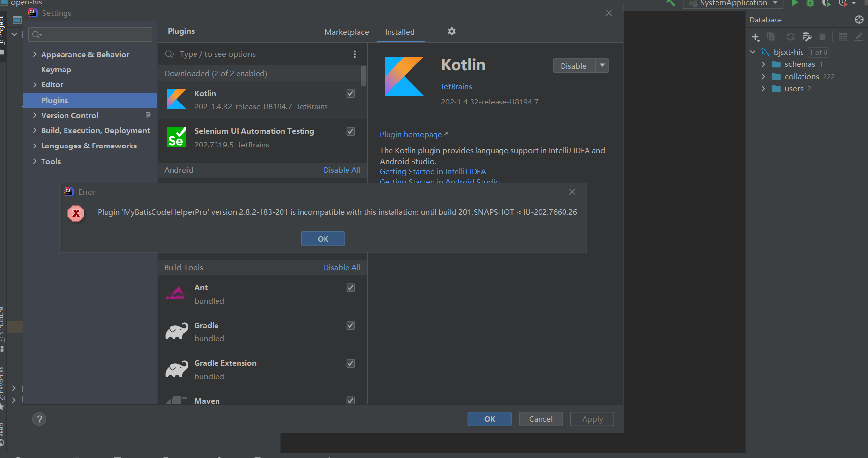Uncheck the Gradle plugin checkbox
The height and width of the screenshot is (458, 868).
tap(350, 325)
